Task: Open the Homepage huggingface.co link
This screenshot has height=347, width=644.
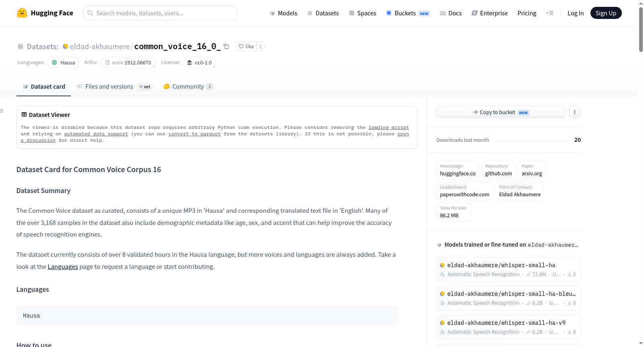Action: tap(458, 170)
